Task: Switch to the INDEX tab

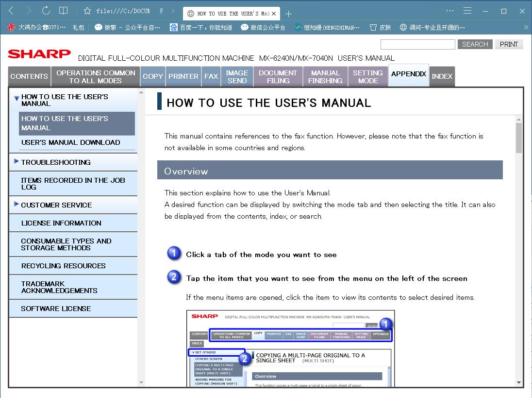Action: tap(442, 76)
